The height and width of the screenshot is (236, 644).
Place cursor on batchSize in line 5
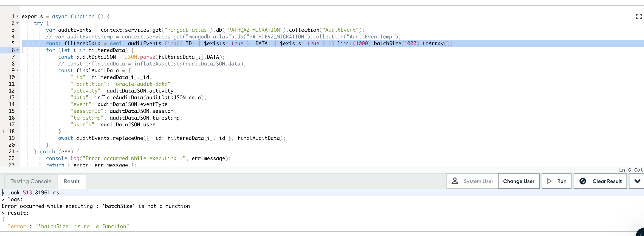click(387, 44)
